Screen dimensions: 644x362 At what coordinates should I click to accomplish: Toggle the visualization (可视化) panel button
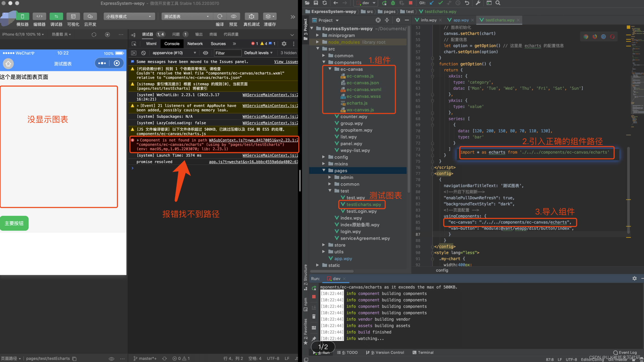73,17
